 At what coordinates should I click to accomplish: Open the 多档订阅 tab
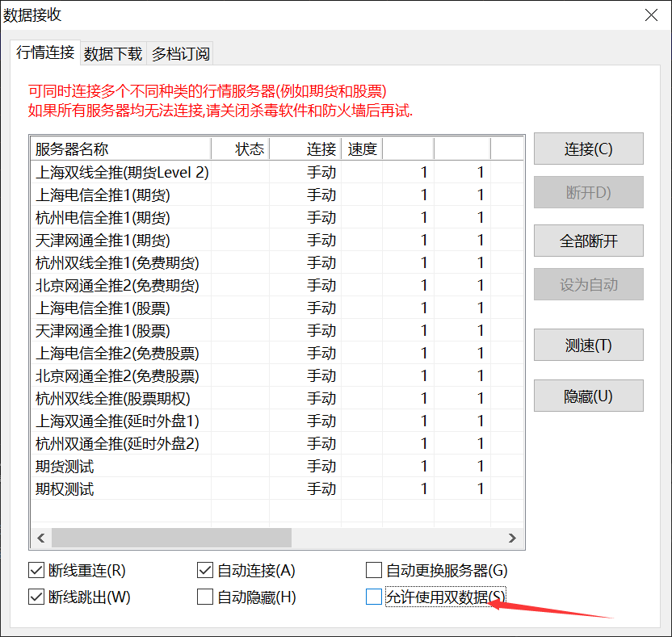pos(180,54)
